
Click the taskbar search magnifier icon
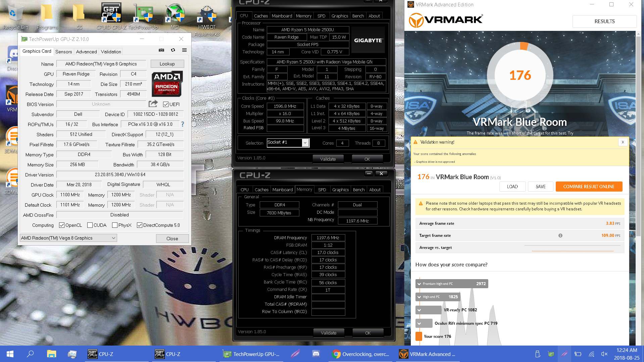coord(30,354)
